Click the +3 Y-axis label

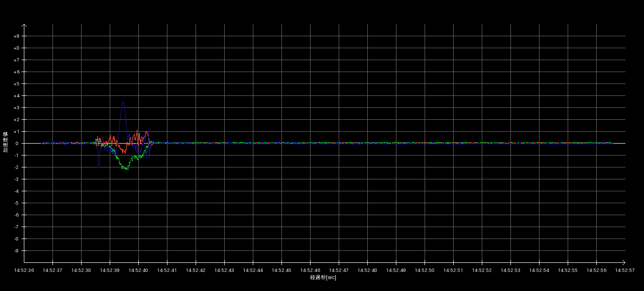pos(16,108)
